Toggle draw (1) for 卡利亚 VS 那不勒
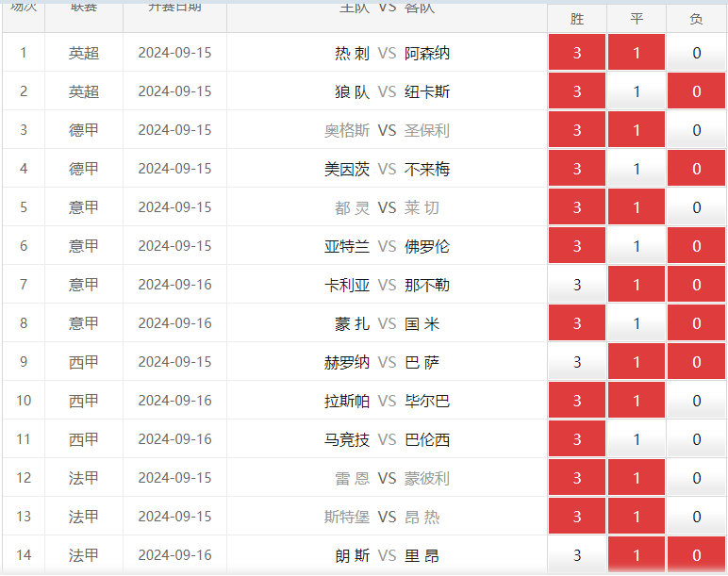Screen dimensions: 728x576 point(637,285)
